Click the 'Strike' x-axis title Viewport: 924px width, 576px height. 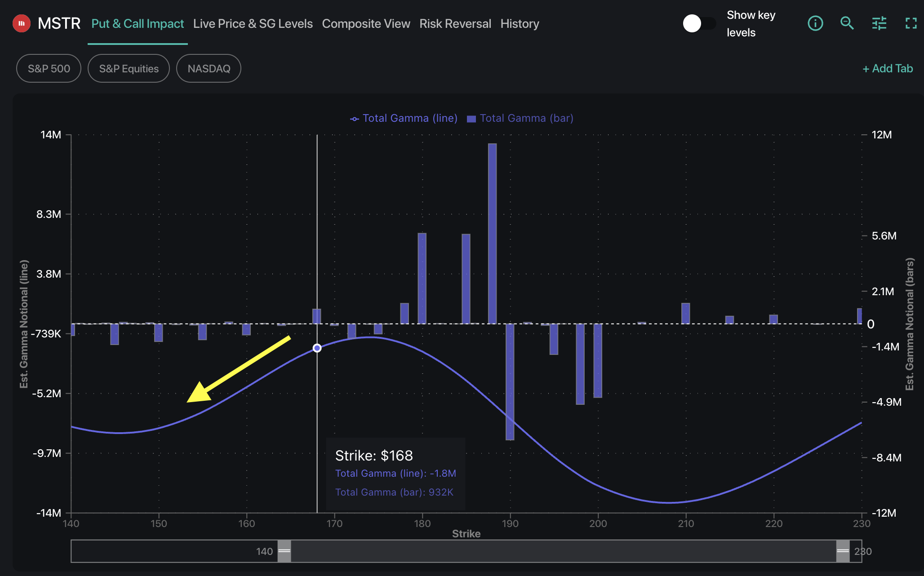[x=466, y=534]
